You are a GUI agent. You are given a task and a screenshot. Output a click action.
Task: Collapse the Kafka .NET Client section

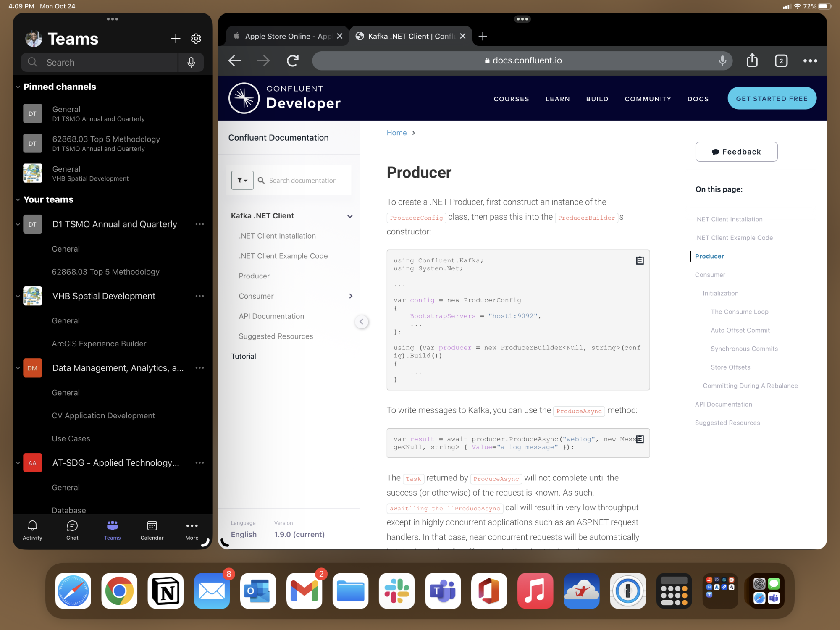point(350,216)
